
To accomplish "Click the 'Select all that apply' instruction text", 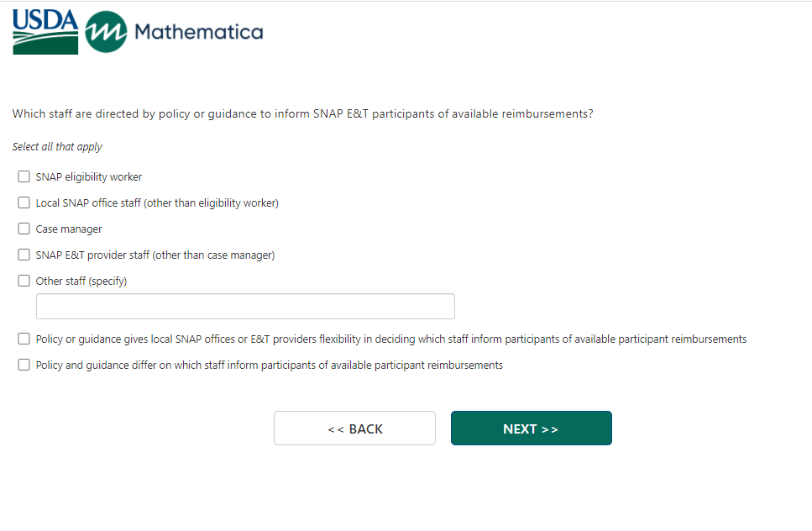I will (57, 147).
